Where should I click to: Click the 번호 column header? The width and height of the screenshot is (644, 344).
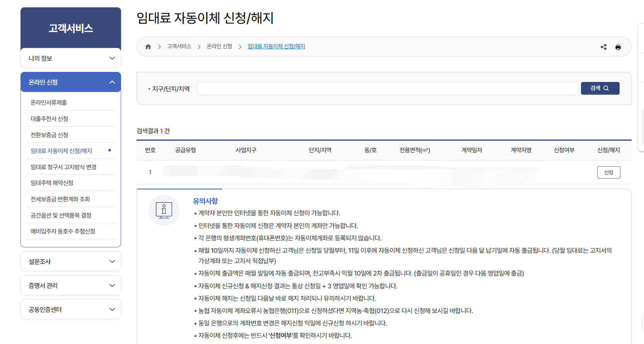tap(150, 150)
